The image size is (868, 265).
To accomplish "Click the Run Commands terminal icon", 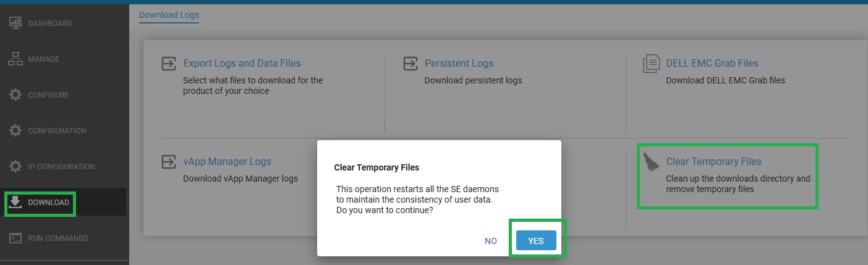I will (16, 238).
